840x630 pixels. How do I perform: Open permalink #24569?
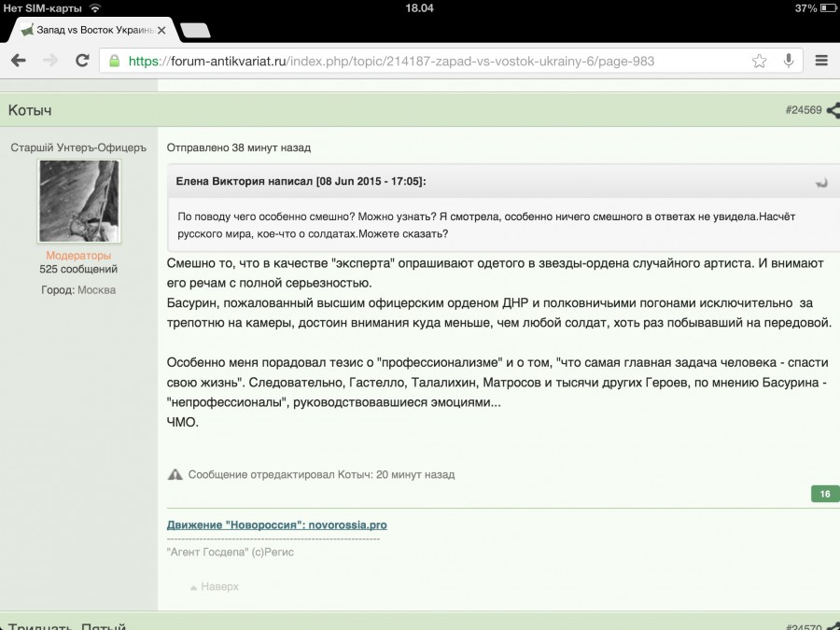[803, 110]
